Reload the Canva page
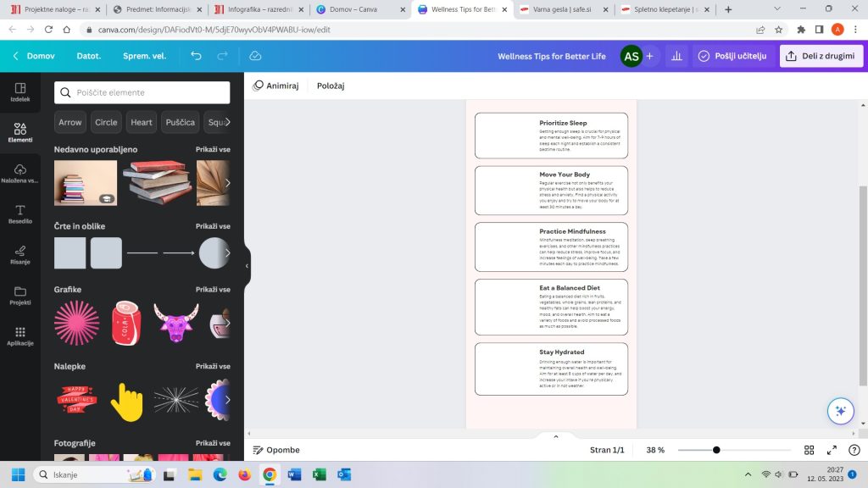Image resolution: width=868 pixels, height=488 pixels. (48, 30)
